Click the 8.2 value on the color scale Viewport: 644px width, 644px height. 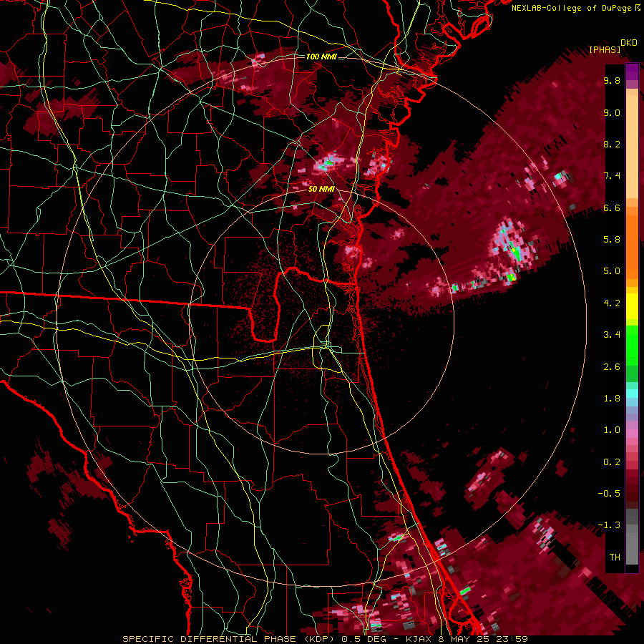coord(612,144)
